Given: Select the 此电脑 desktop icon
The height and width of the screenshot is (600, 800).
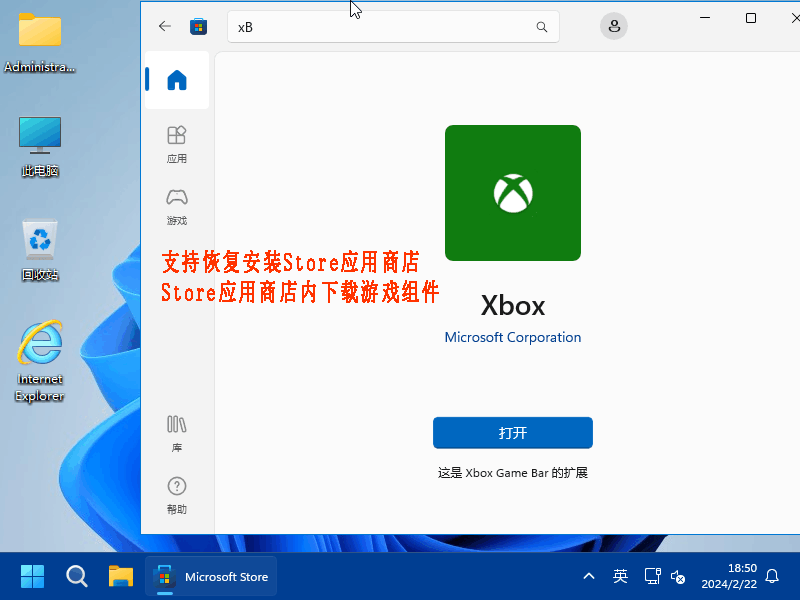Looking at the screenshot, I should [x=40, y=147].
